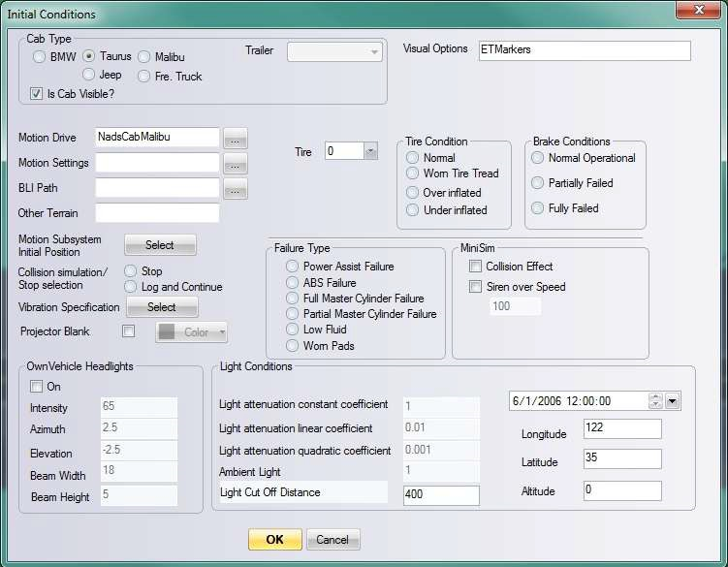
Task: Expand the Tire number dropdown
Action: (370, 151)
